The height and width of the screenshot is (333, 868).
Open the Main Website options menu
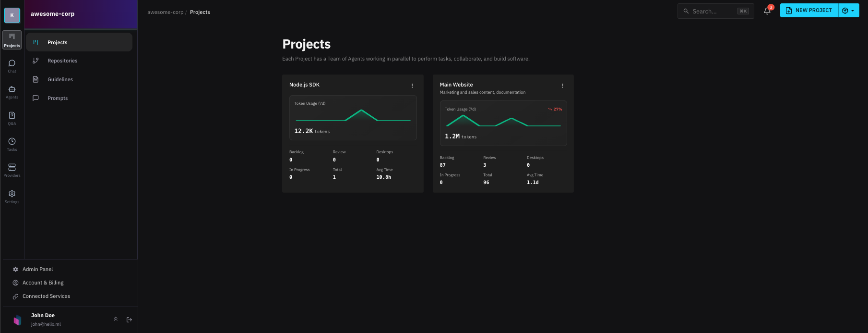(562, 86)
